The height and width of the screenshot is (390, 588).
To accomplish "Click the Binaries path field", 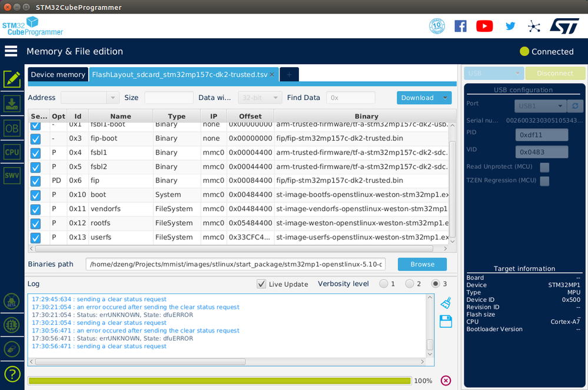I will [235, 264].
